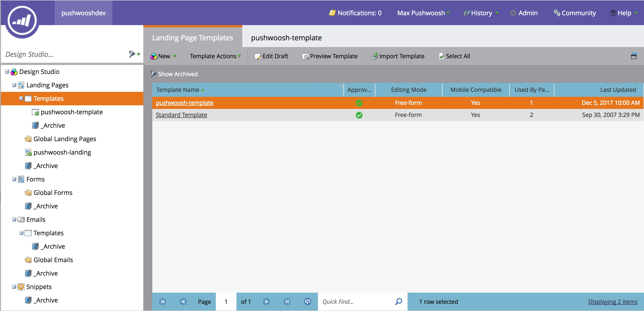Click the green approval check for Standard Template
The width and height of the screenshot is (644, 311).
(359, 115)
